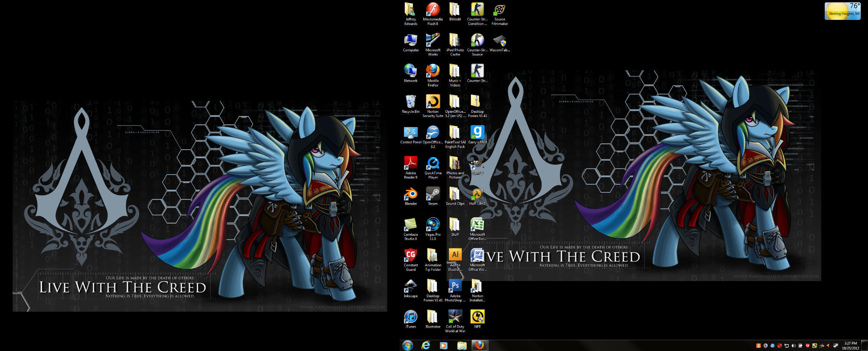The height and width of the screenshot is (351, 868).
Task: Open Windows Media Player from taskbar
Action: [443, 345]
